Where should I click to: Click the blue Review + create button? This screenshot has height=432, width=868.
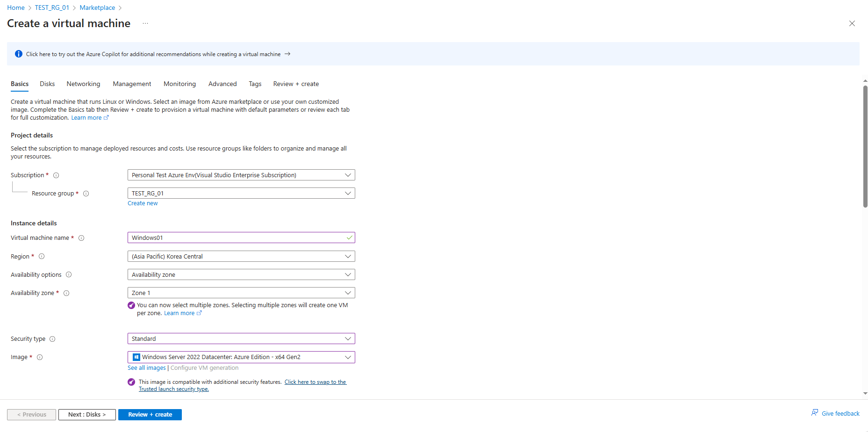[150, 415]
